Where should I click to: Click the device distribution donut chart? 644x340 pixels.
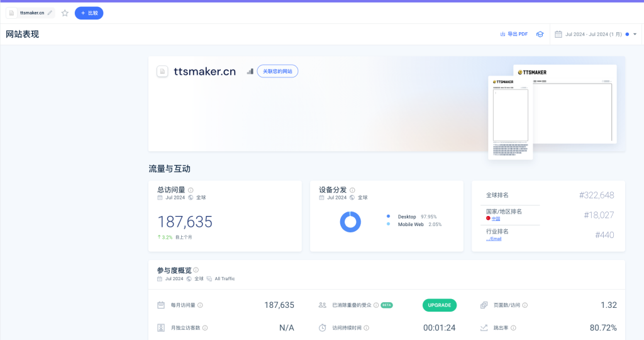coord(350,222)
